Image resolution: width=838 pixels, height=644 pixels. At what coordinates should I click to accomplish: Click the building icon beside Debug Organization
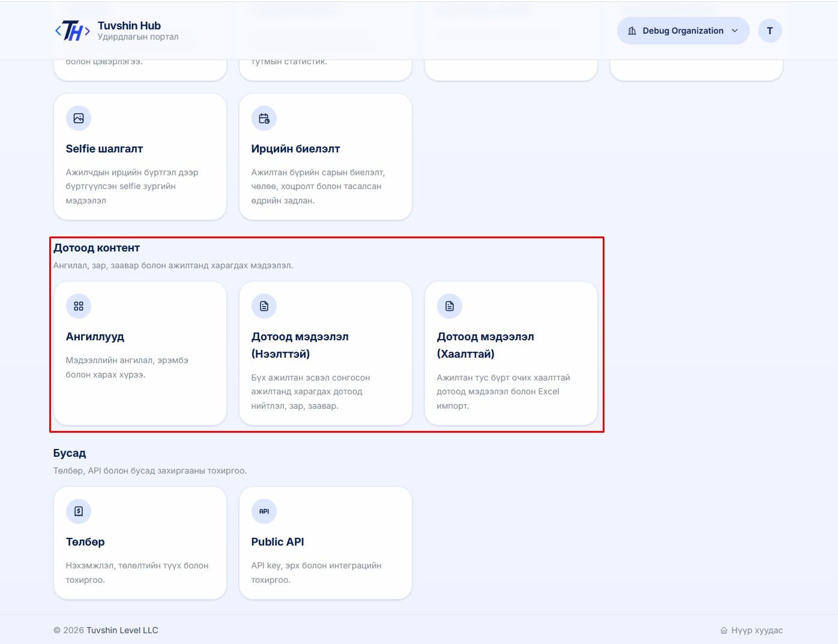632,31
